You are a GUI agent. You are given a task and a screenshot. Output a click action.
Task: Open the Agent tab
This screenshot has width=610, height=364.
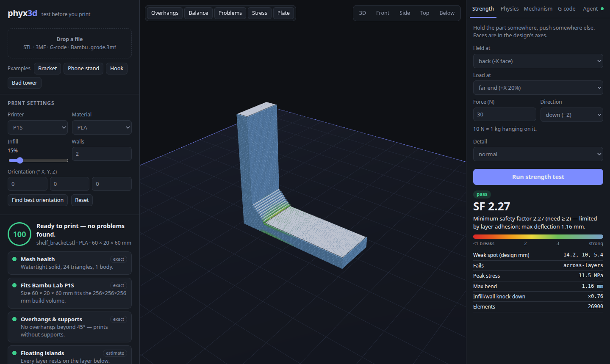593,9
